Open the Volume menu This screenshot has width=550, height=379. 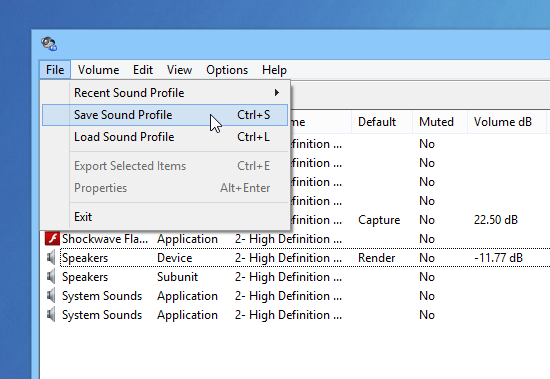[98, 70]
